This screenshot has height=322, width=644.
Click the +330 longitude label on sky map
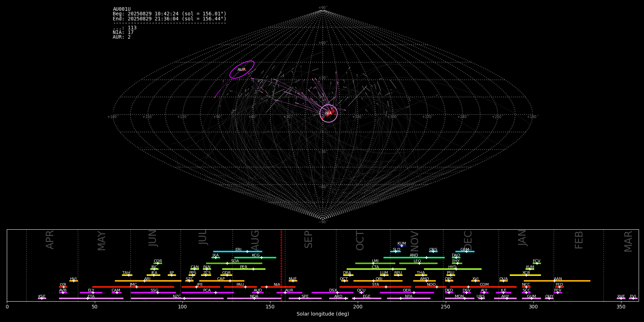[357, 117]
